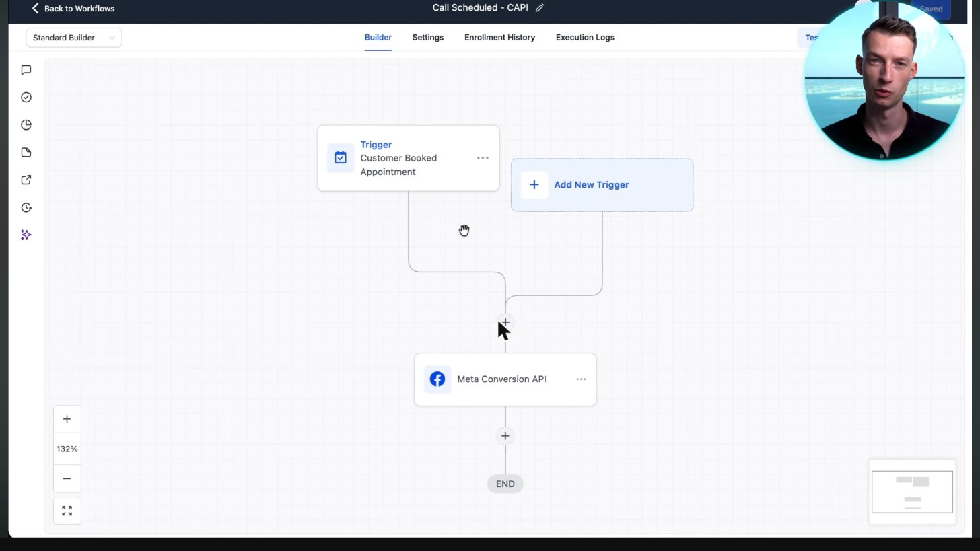980x551 pixels.
Task: Click the pencil icon to rename workflow
Action: [540, 8]
